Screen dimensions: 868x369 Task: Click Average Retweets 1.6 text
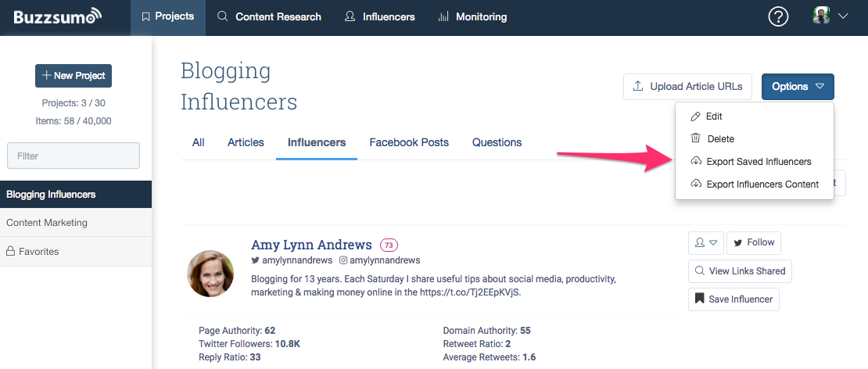point(490,357)
